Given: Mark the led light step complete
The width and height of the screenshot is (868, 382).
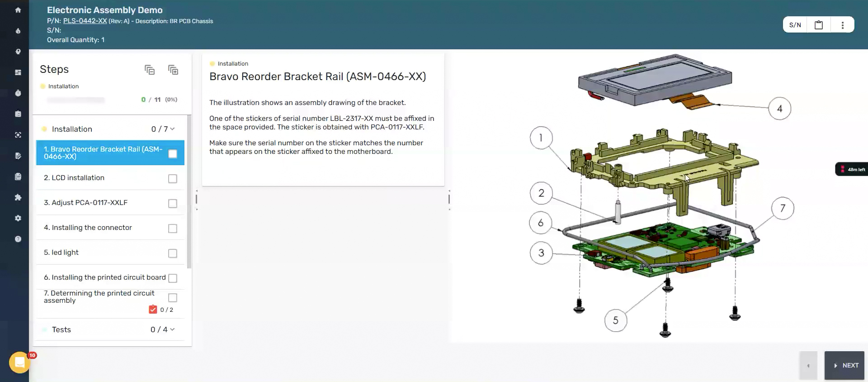Looking at the screenshot, I should click(173, 253).
